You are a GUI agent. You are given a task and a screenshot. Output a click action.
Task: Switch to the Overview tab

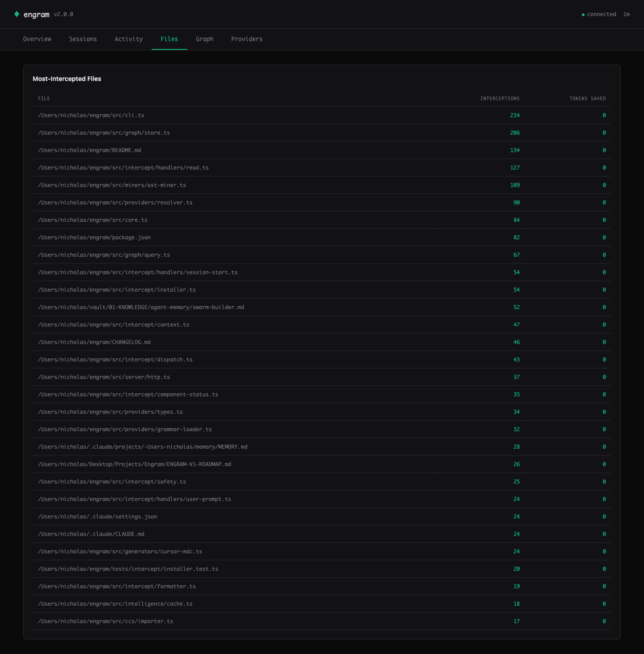(37, 39)
